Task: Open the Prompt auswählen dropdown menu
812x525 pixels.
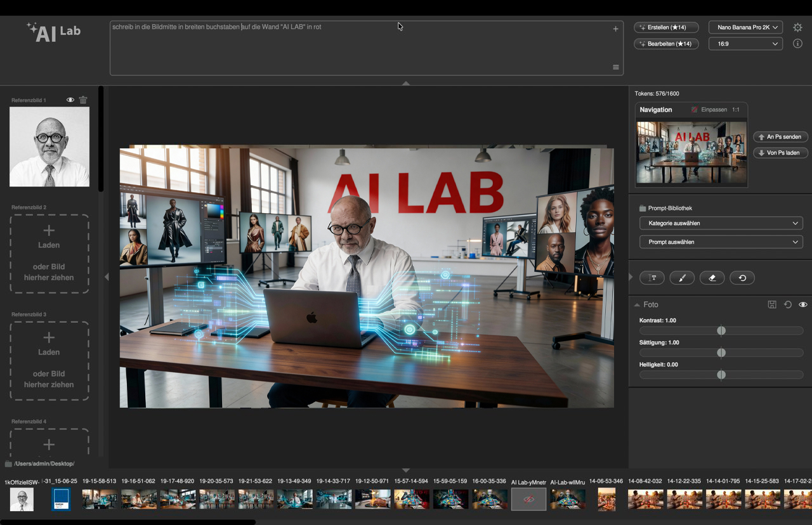Action: click(721, 242)
